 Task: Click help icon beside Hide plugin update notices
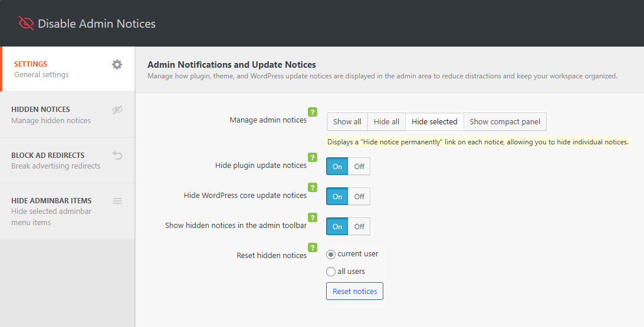click(313, 157)
